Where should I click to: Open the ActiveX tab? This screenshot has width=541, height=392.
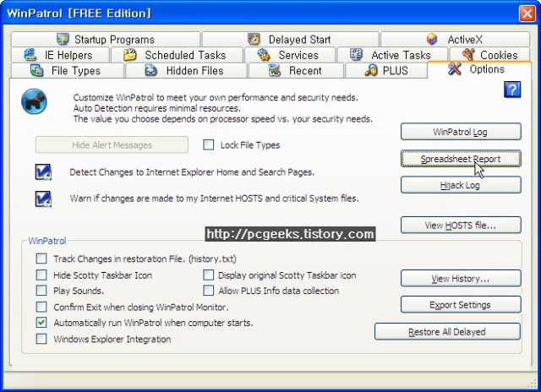(455, 40)
